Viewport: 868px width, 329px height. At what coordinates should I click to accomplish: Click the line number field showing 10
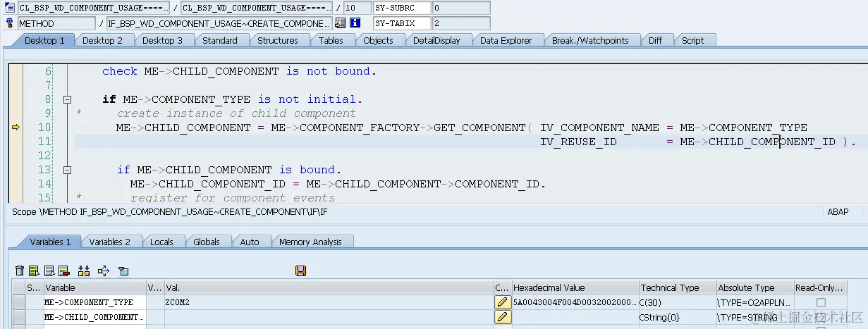pyautogui.click(x=358, y=8)
